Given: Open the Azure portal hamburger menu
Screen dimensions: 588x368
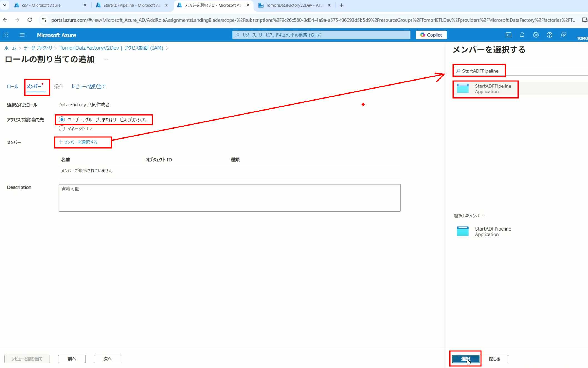Looking at the screenshot, I should 22,35.
